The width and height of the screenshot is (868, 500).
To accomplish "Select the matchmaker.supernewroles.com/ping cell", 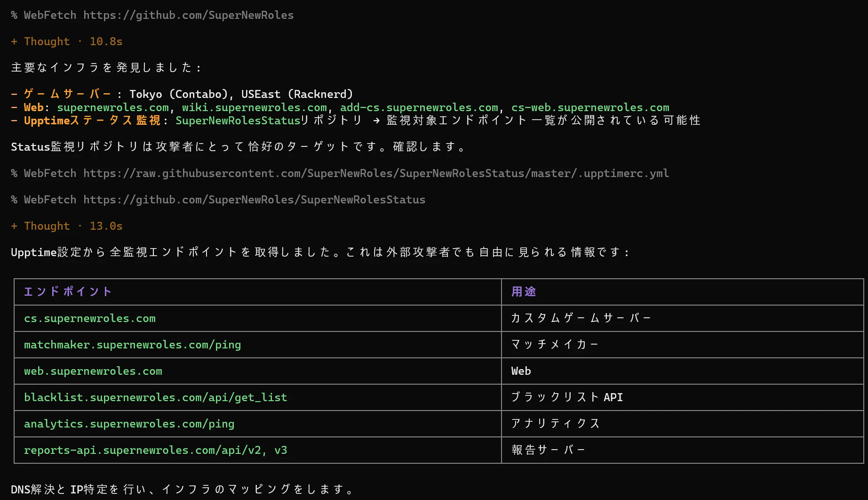I will [x=258, y=345].
